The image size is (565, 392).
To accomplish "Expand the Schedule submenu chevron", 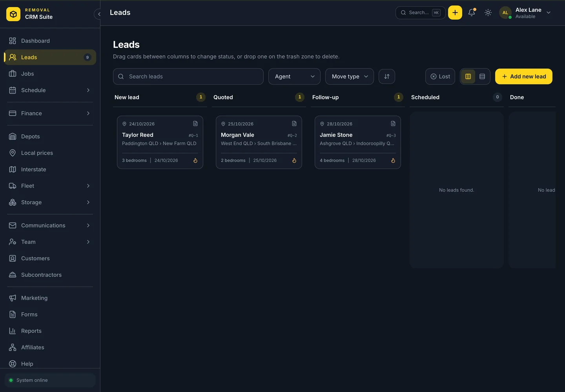I will [88, 90].
